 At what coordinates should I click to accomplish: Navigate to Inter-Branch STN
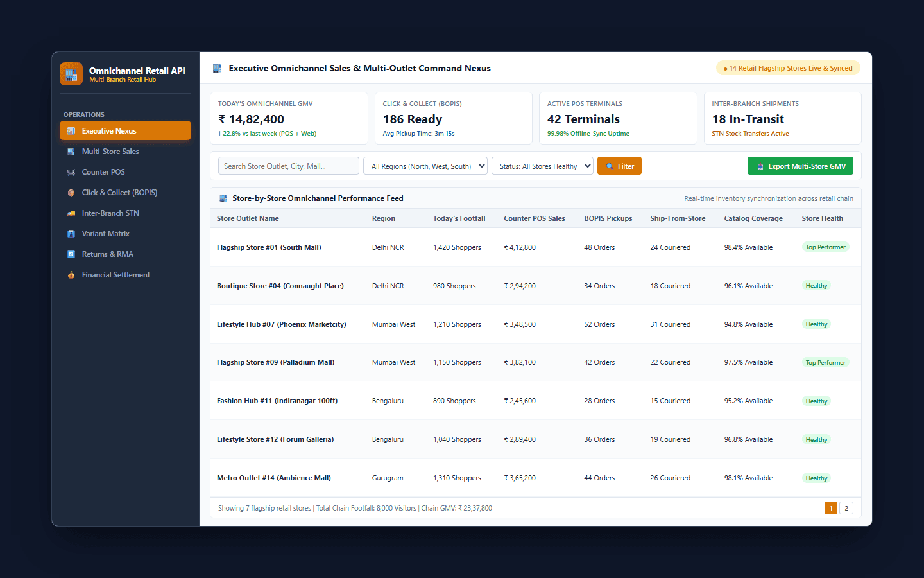click(x=125, y=213)
